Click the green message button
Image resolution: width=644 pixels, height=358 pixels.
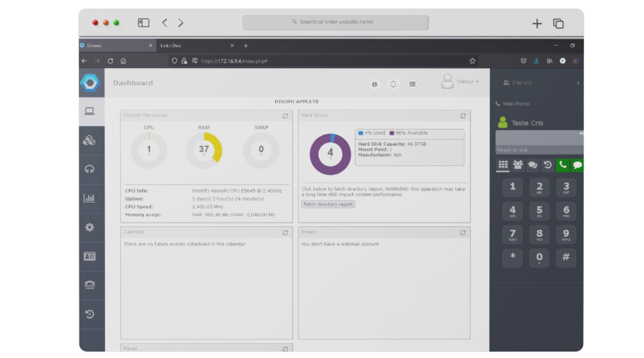(x=577, y=165)
